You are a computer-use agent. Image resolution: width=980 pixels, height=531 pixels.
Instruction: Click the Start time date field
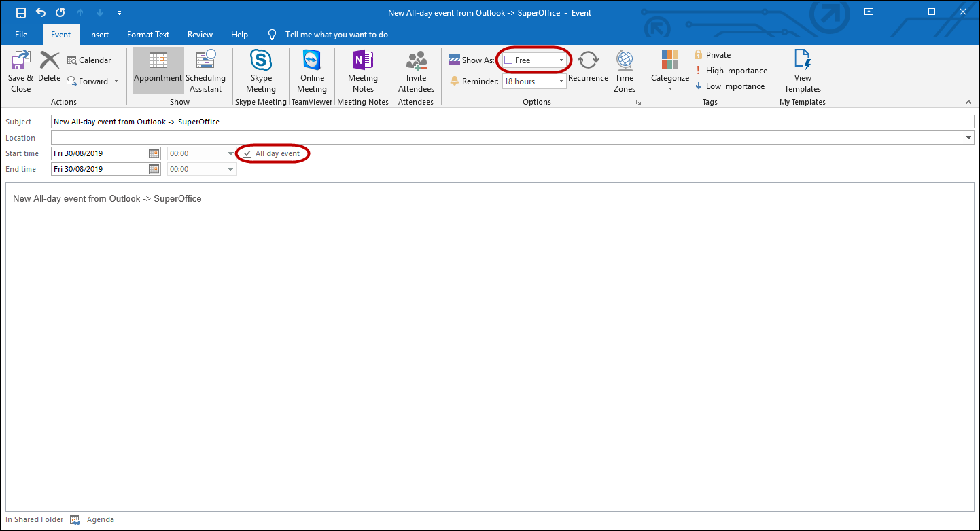point(99,153)
